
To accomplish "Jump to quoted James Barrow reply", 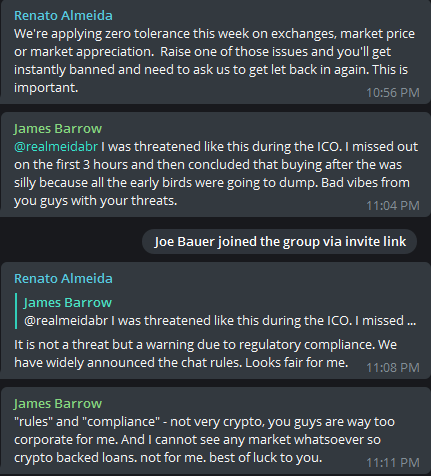I will (215, 311).
